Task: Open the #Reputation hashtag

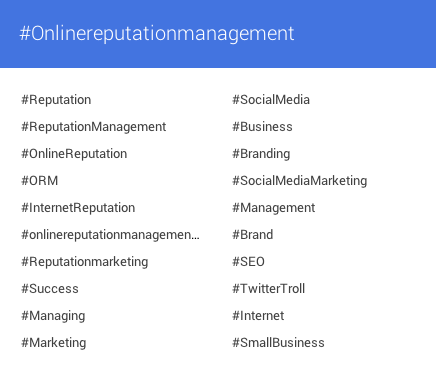Action: 56,100
